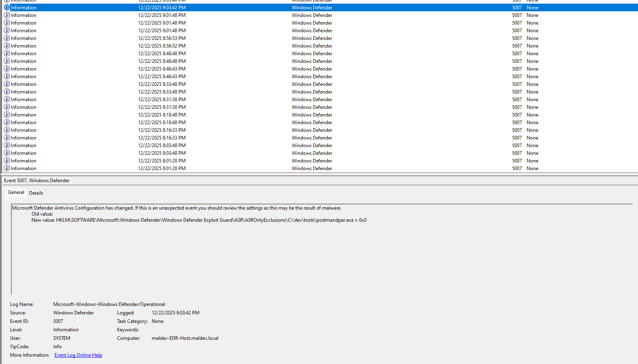This screenshot has height=364, width=638.
Task: Click the info icon on the bottom-most 8:01:28 PM row
Action: [x=7, y=168]
